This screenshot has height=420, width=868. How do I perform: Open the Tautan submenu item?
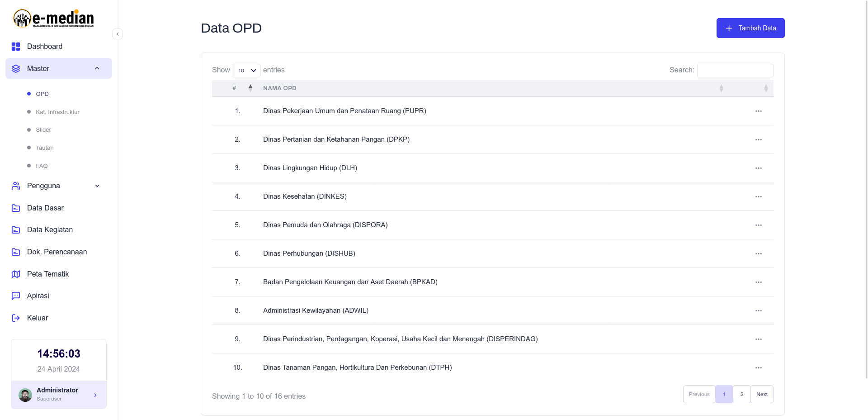45,148
